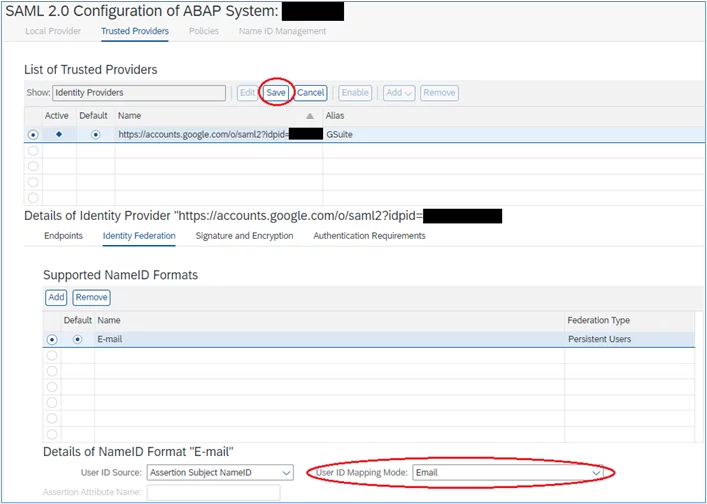Click the Active column header
This screenshot has height=504, width=707.
[59, 116]
